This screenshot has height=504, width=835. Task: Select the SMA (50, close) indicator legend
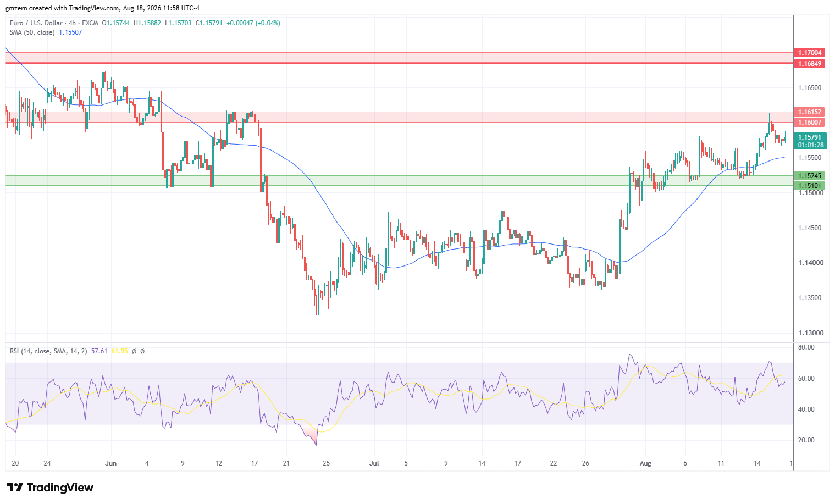[x=32, y=32]
